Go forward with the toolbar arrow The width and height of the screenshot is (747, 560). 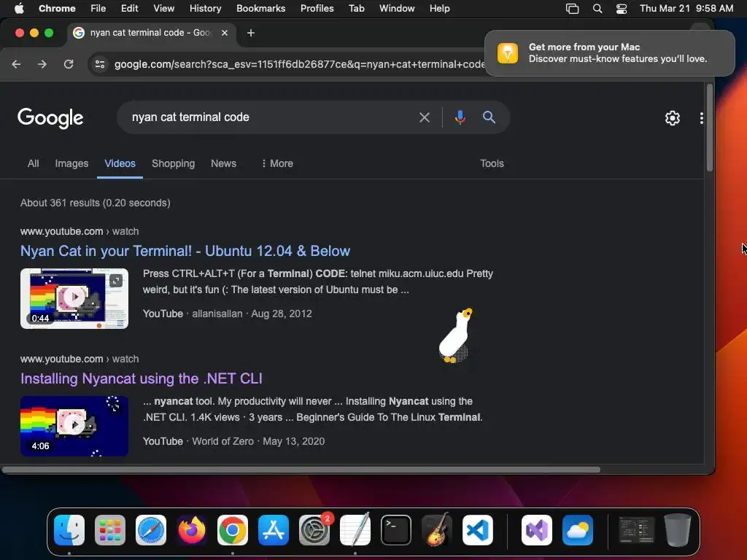click(x=42, y=64)
